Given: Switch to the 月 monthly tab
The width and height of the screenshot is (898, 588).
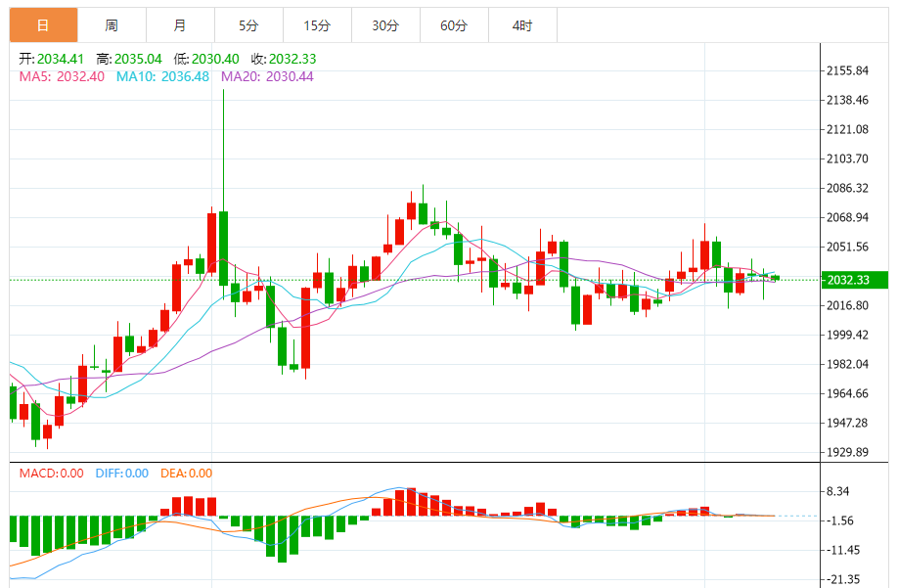Looking at the screenshot, I should (180, 25).
